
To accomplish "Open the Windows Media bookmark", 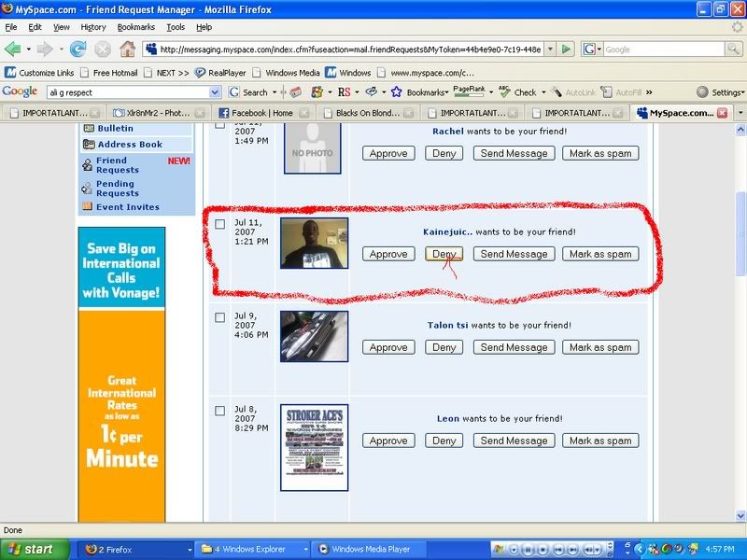I will point(287,73).
